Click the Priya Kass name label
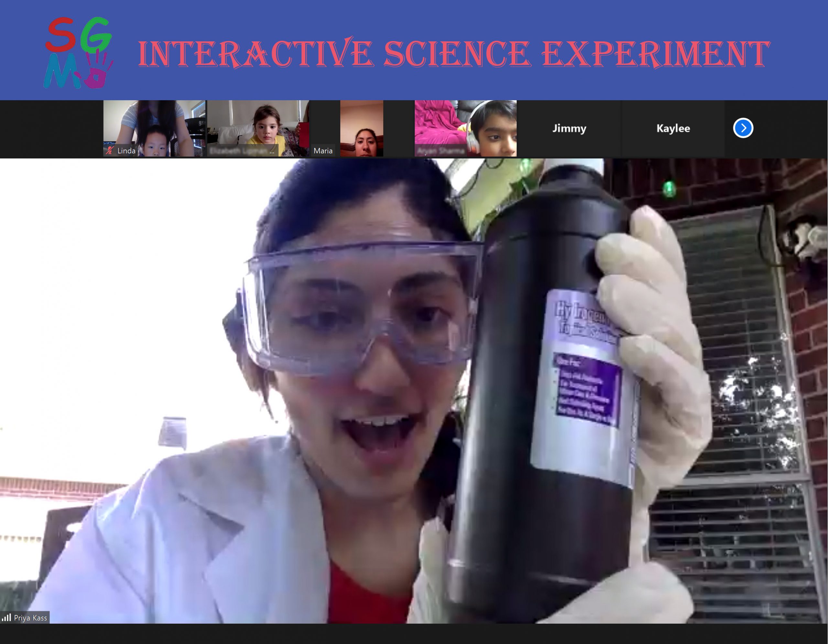828x644 pixels. point(30,618)
